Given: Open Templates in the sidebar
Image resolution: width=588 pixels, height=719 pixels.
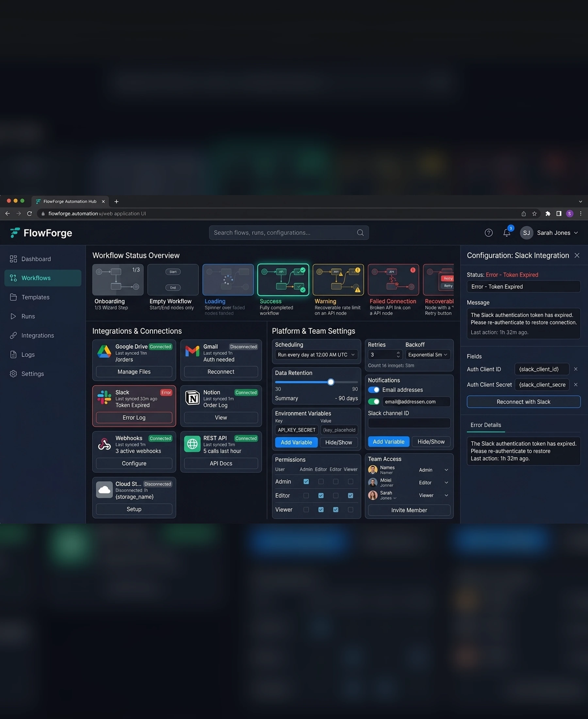Looking at the screenshot, I should [43, 297].
